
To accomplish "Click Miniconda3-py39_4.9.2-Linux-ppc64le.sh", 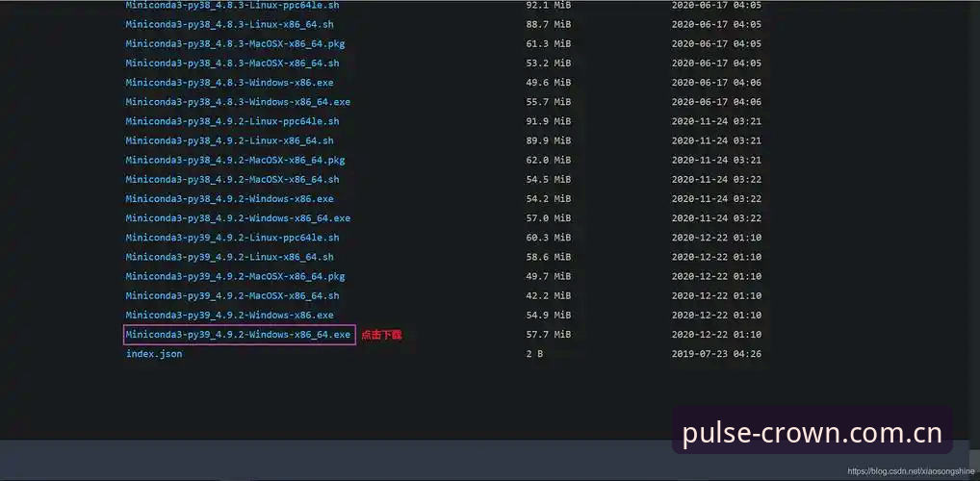I will [233, 238].
